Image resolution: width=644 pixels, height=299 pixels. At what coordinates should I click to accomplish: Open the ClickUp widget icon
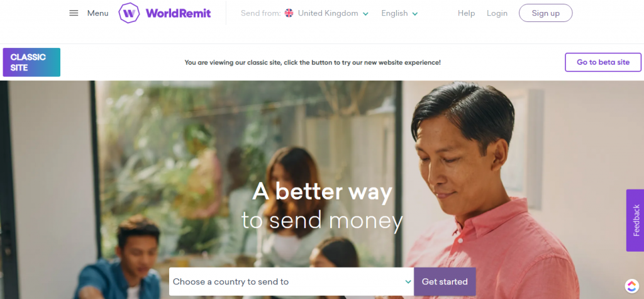coord(632,285)
